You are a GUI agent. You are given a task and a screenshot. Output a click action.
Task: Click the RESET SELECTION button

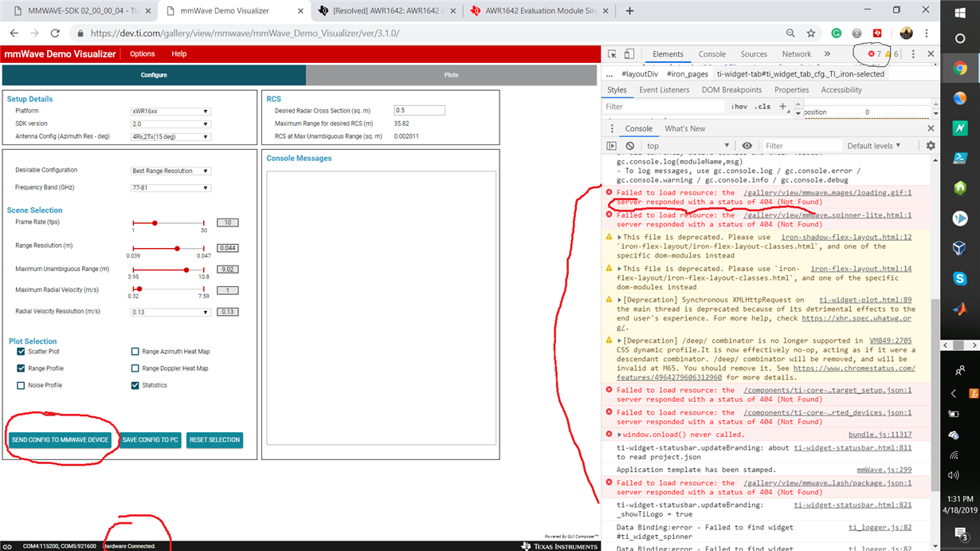click(x=214, y=440)
